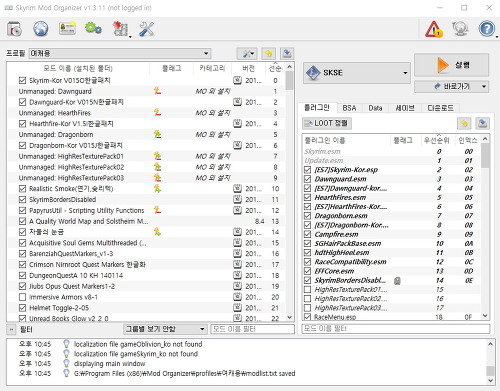The width and height of the screenshot is (500, 391).
Task: Open the tools puzzle-piece icon
Action: click(120, 29)
